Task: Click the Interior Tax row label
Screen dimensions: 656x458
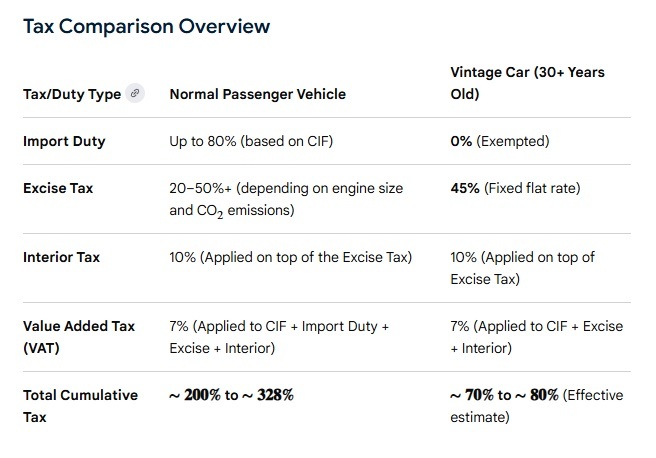Action: click(x=62, y=257)
